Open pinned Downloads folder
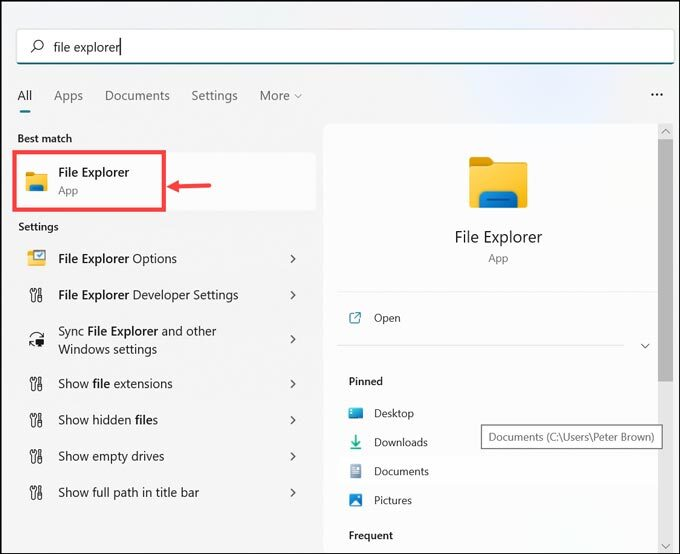 click(x=401, y=442)
